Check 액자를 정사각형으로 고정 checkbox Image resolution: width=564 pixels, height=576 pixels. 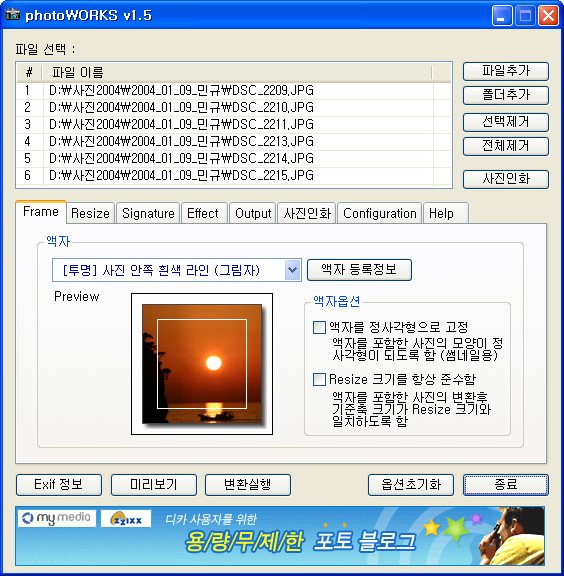[319, 327]
